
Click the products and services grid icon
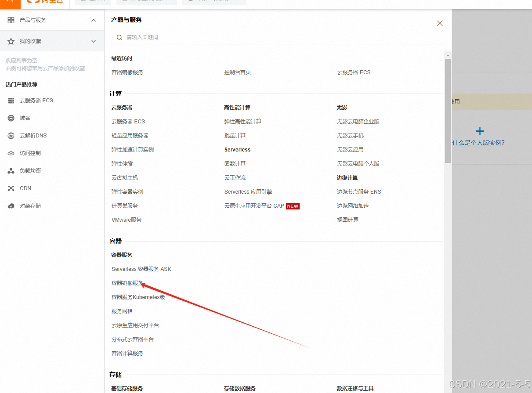tap(11, 20)
